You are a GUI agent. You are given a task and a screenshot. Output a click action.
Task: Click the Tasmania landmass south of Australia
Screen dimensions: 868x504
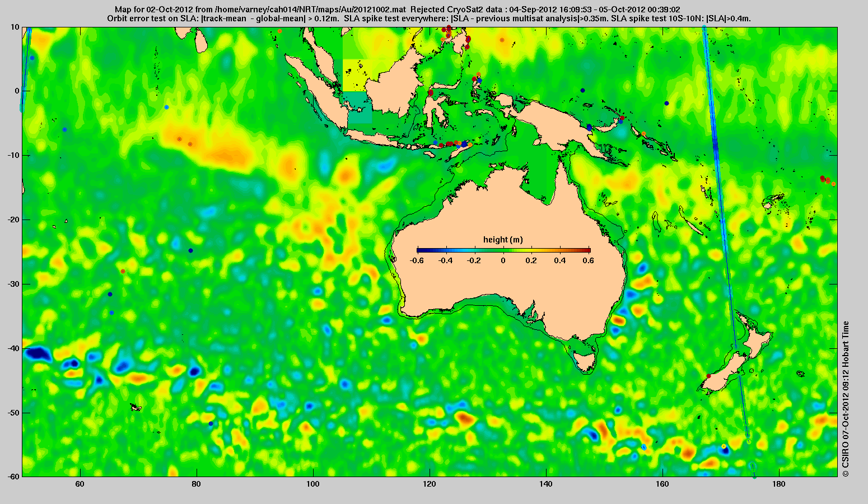tap(586, 362)
